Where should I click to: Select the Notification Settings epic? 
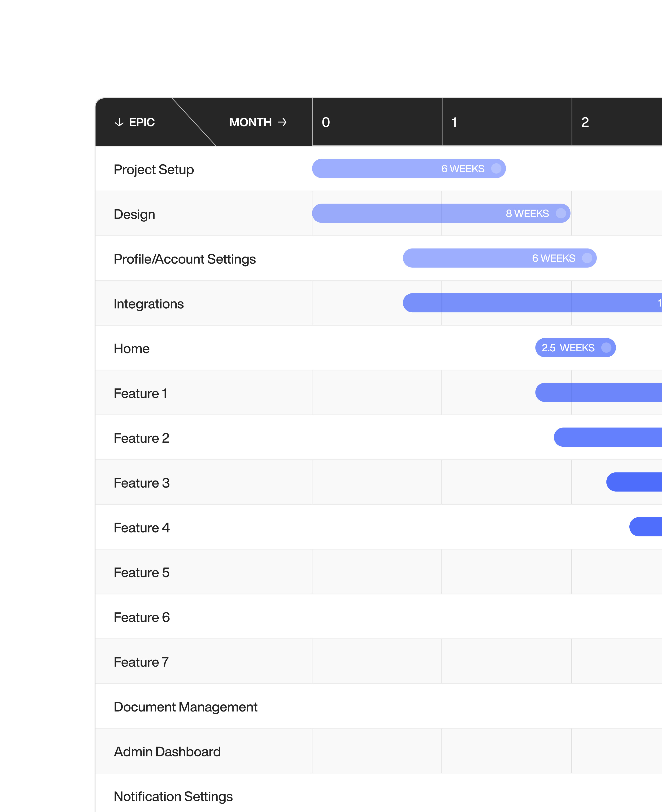[x=173, y=796]
